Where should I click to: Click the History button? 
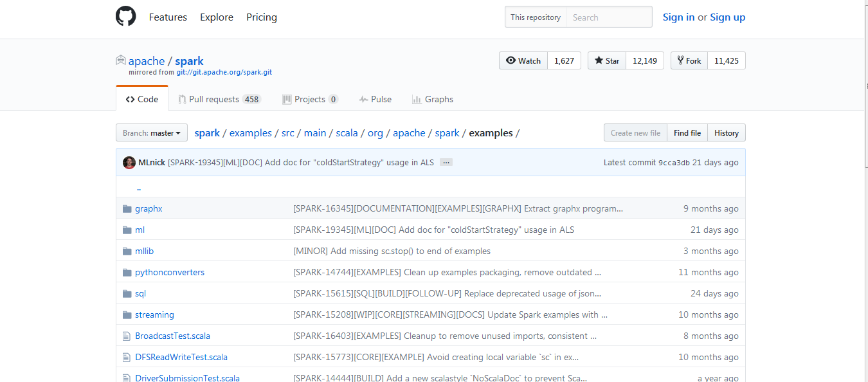point(727,133)
